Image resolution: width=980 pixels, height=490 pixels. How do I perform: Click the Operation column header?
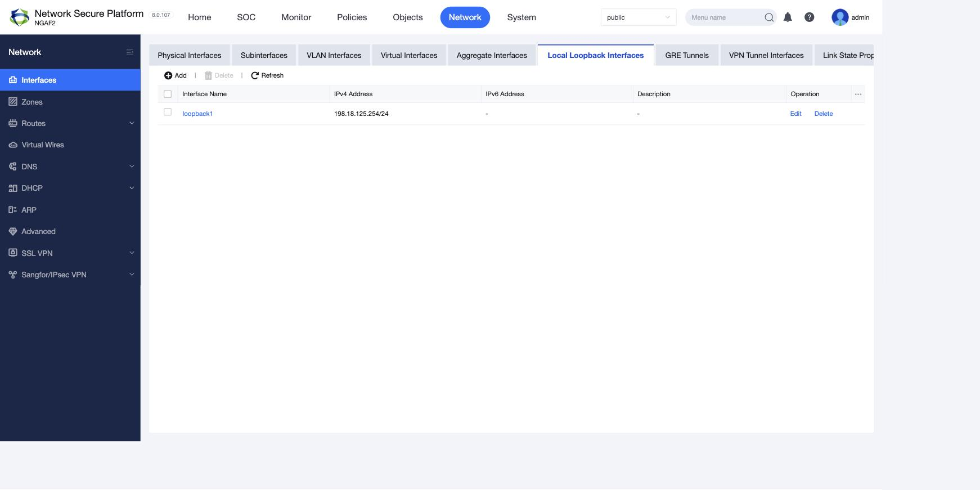(x=819, y=94)
